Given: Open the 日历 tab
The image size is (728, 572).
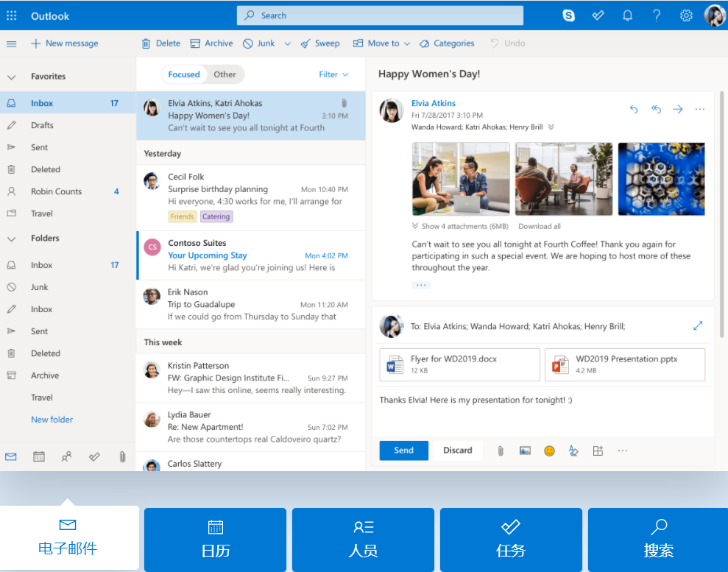Looking at the screenshot, I should pos(216,540).
